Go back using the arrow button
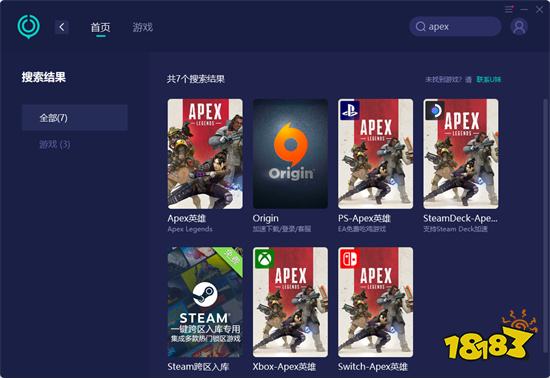The height and width of the screenshot is (378, 550). [62, 27]
